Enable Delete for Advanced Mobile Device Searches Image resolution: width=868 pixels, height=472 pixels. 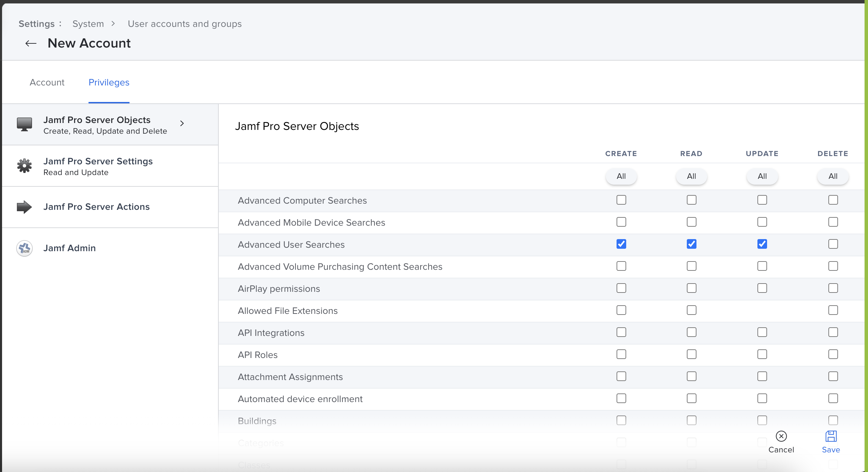tap(833, 222)
